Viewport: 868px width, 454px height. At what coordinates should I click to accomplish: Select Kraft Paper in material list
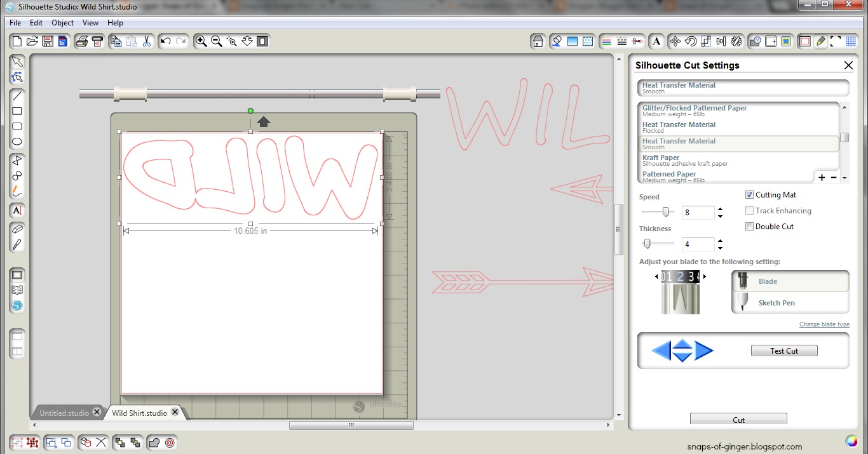(x=738, y=160)
